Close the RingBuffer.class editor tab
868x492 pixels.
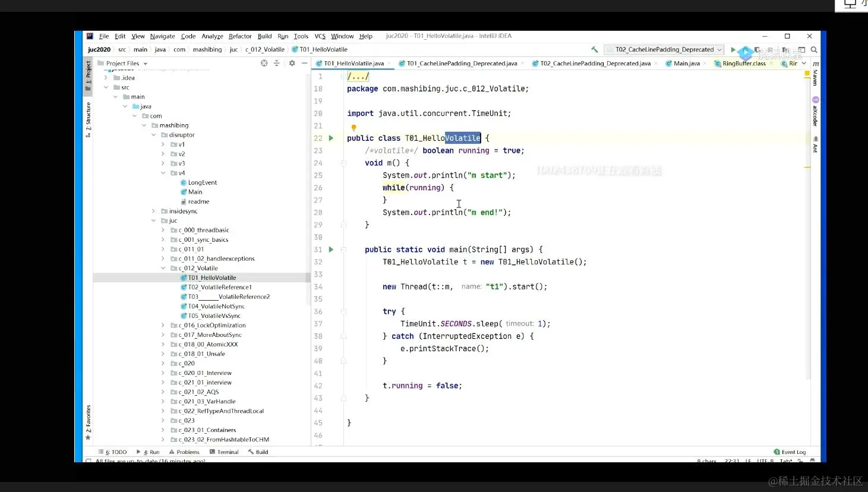771,64
